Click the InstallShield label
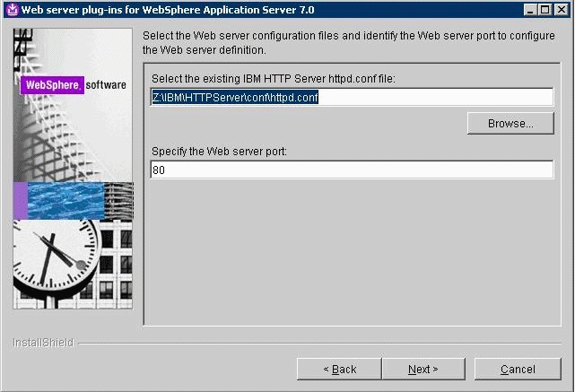Viewport: 575px width, 392px height. (x=43, y=343)
